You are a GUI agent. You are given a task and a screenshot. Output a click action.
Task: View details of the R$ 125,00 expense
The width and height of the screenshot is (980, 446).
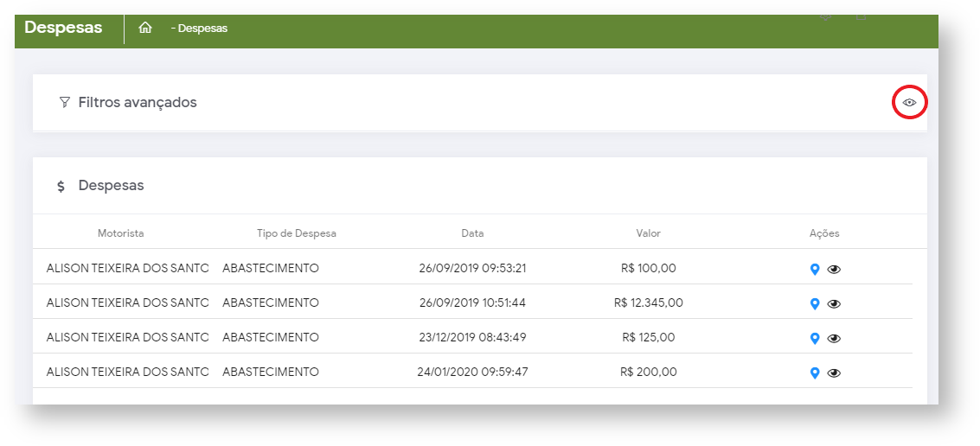[834, 338]
